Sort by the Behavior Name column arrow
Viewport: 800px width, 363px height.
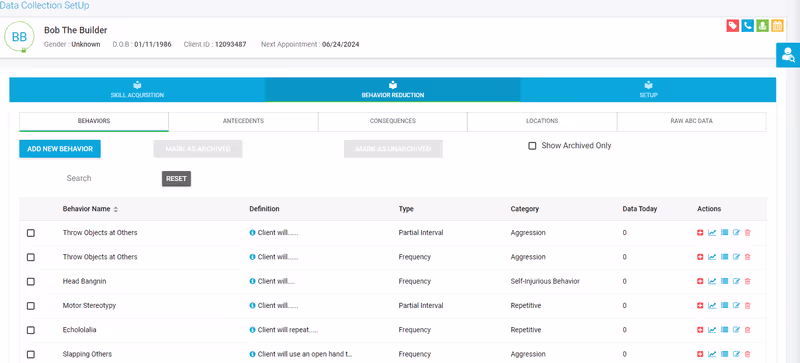pyautogui.click(x=115, y=209)
